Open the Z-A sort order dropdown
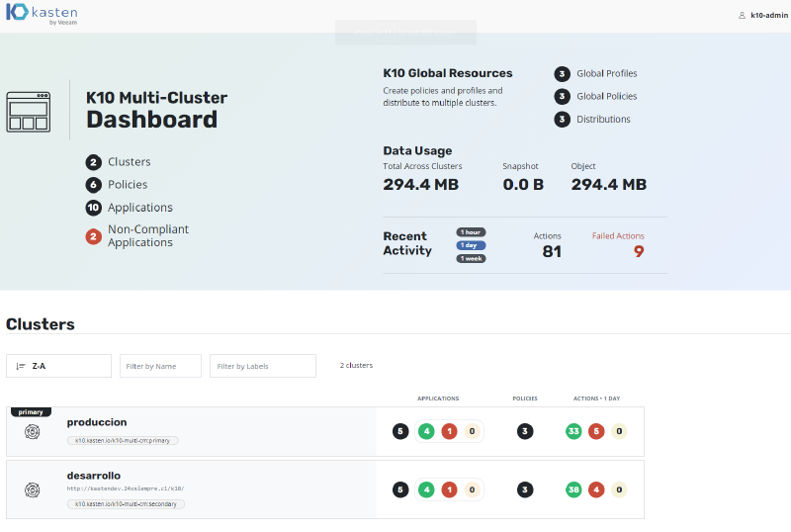The image size is (791, 532). 58,366
